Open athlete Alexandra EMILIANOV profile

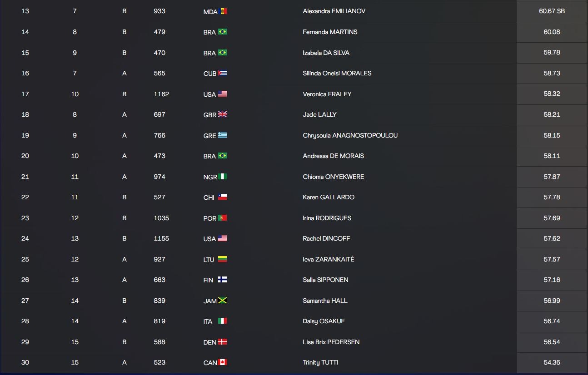click(x=334, y=11)
